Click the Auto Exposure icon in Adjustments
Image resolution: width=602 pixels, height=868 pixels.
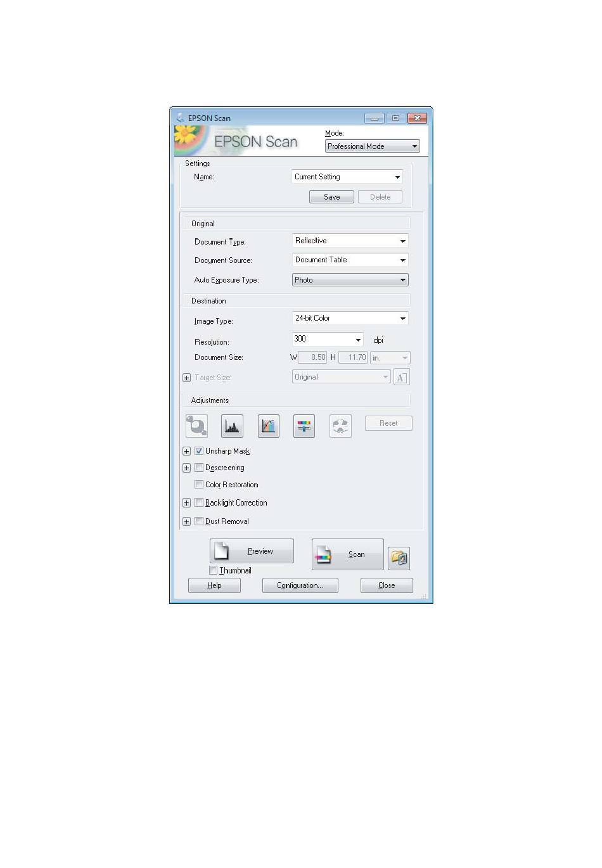[x=196, y=426]
